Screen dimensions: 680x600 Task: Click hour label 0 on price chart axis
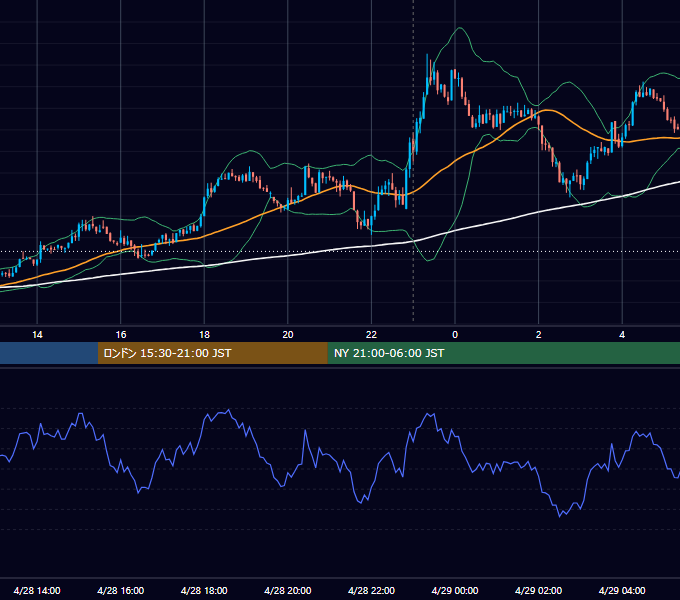pyautogui.click(x=455, y=335)
